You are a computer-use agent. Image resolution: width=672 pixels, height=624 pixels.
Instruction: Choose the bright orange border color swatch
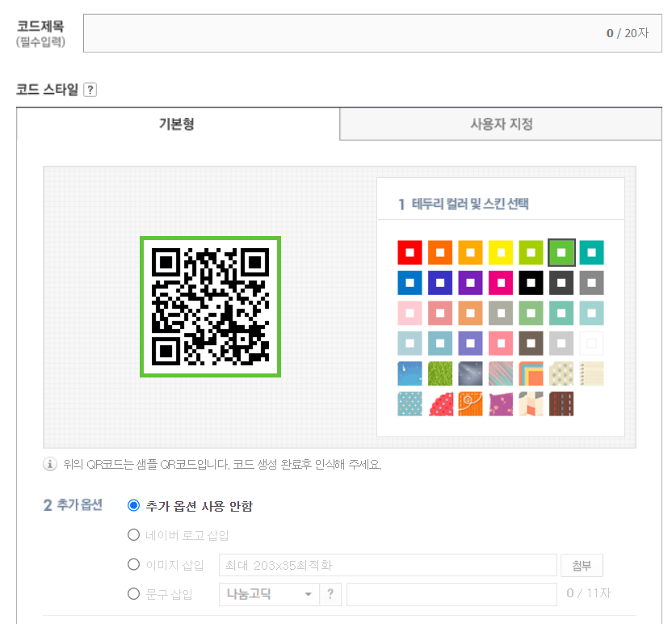pos(440,253)
